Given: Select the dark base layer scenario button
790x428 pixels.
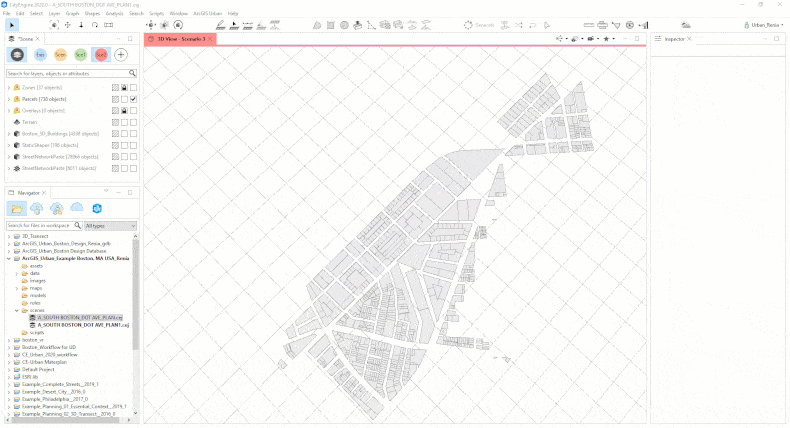Looking at the screenshot, I should (17, 54).
